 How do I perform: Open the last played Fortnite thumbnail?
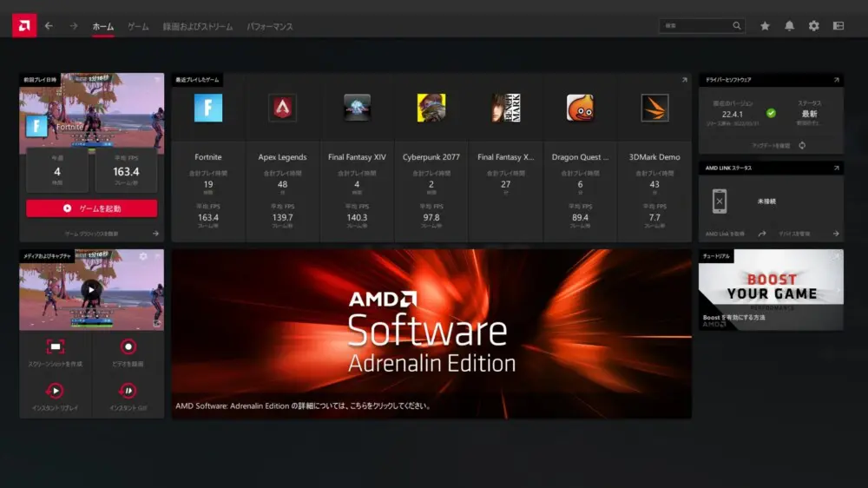tap(92, 114)
